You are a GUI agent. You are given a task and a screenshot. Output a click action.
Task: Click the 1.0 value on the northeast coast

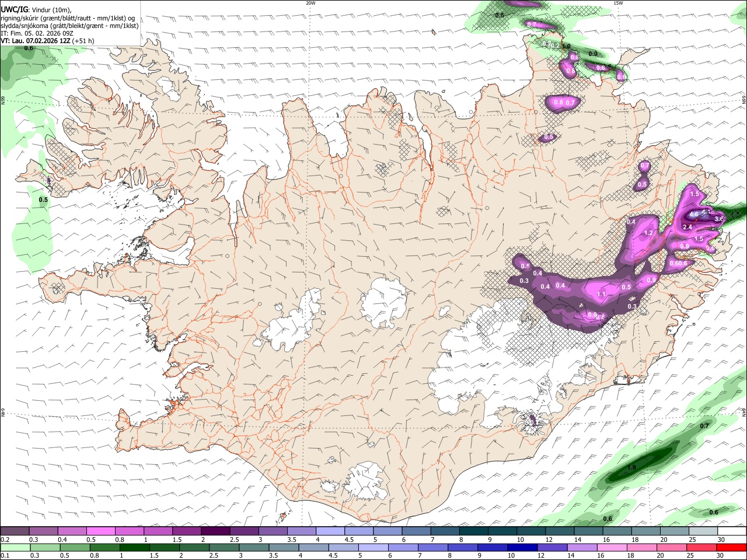[566, 47]
